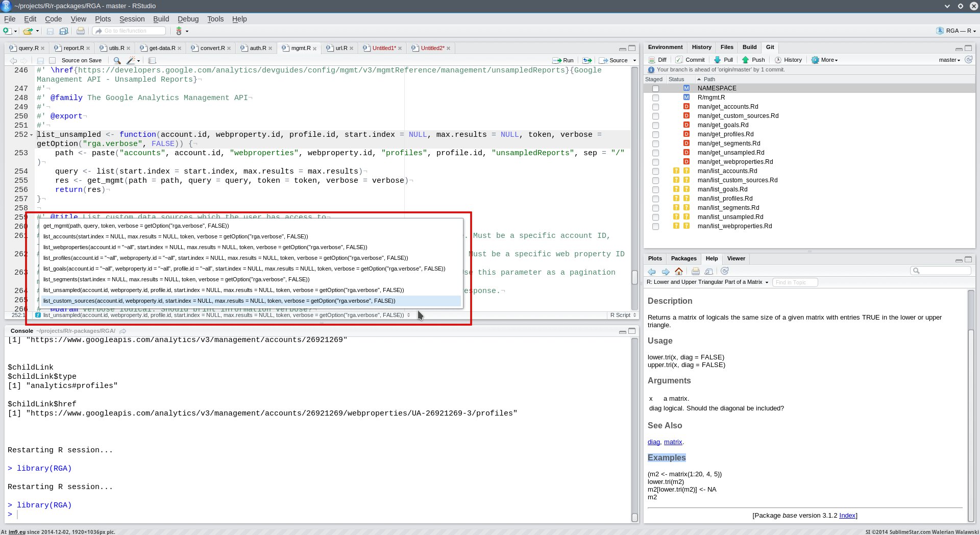Print the current help topic
Image resolution: width=980 pixels, height=535 pixels.
click(695, 271)
